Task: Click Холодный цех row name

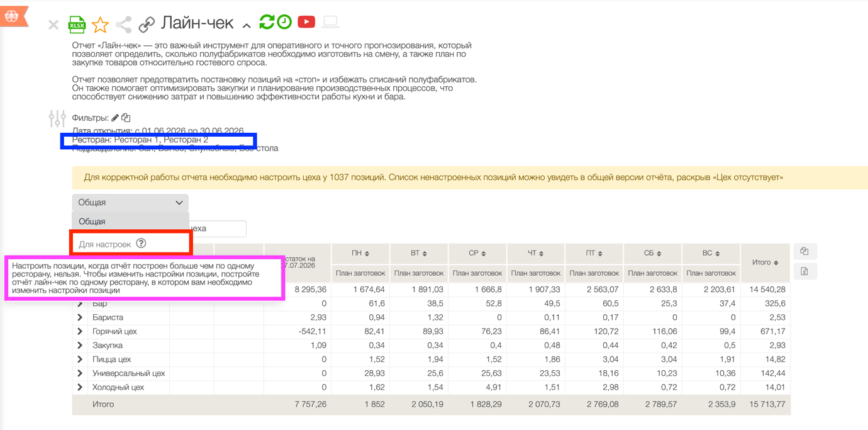Action: point(118,387)
